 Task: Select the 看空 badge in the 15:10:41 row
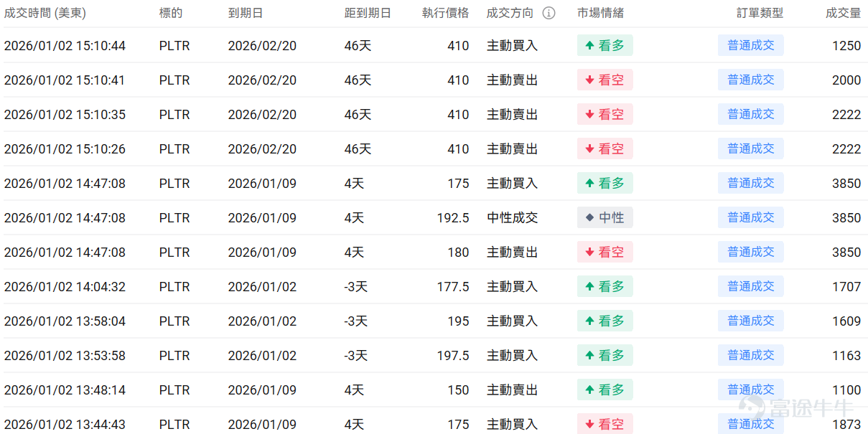point(605,80)
